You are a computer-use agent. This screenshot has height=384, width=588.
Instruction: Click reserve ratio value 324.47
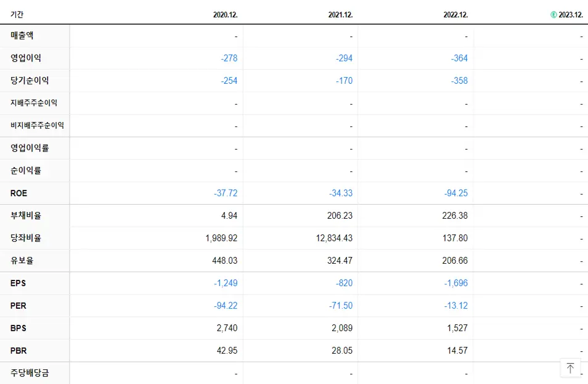(x=340, y=261)
